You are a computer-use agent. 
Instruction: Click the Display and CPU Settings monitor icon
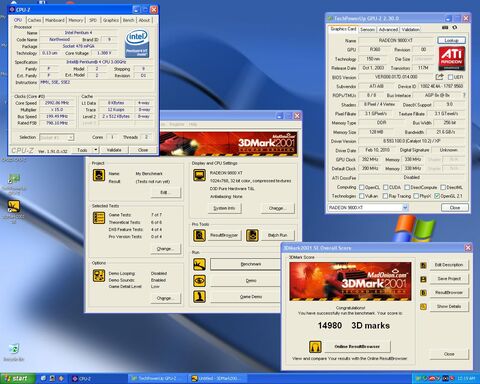(199, 175)
